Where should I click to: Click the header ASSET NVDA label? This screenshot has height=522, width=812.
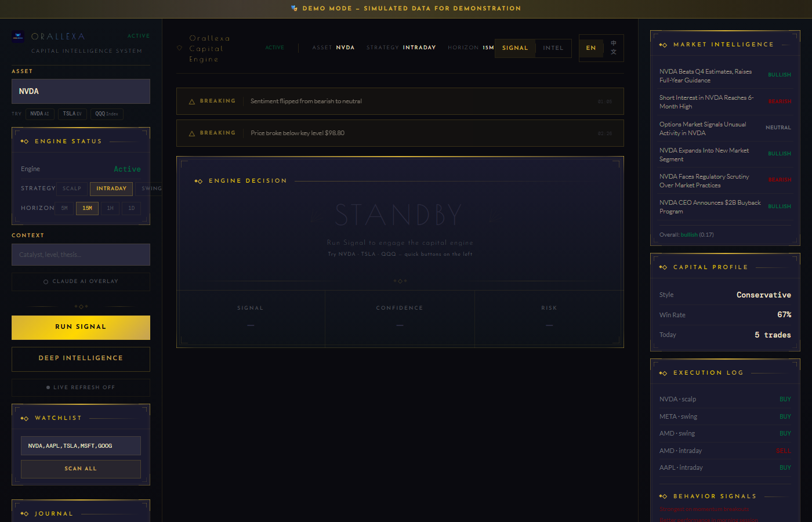[x=333, y=48]
